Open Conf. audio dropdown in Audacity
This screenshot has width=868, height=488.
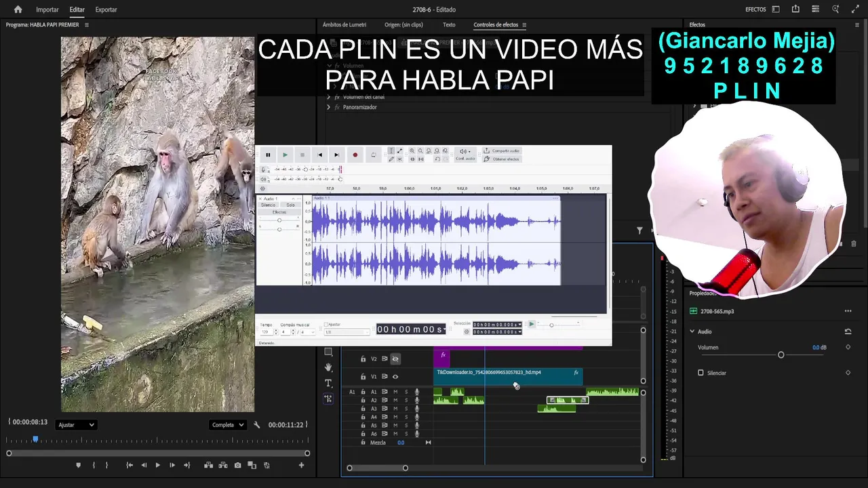click(465, 155)
